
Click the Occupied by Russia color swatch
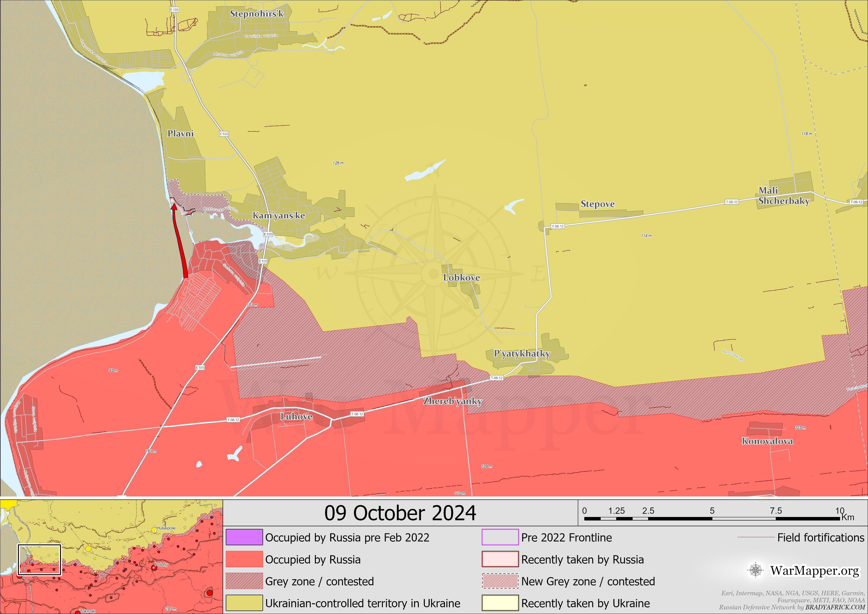pyautogui.click(x=244, y=559)
